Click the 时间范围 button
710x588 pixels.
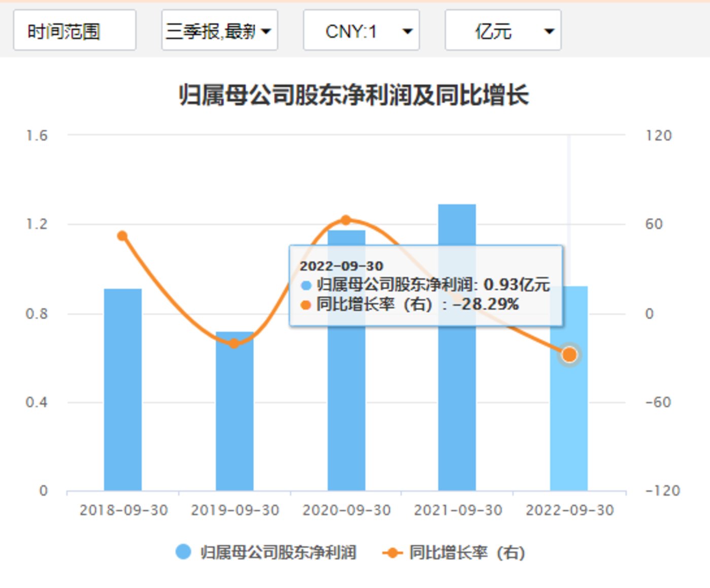(x=75, y=30)
